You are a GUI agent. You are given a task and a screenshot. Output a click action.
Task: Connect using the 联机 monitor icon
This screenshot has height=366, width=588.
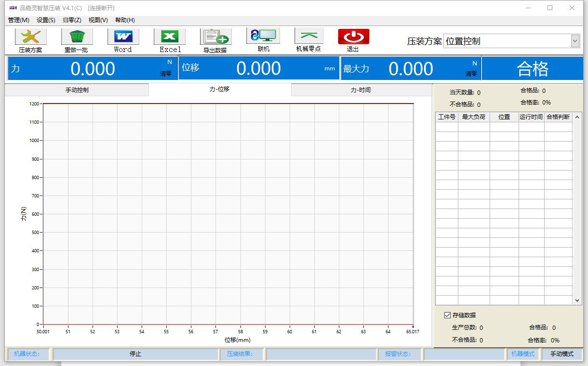(x=263, y=36)
